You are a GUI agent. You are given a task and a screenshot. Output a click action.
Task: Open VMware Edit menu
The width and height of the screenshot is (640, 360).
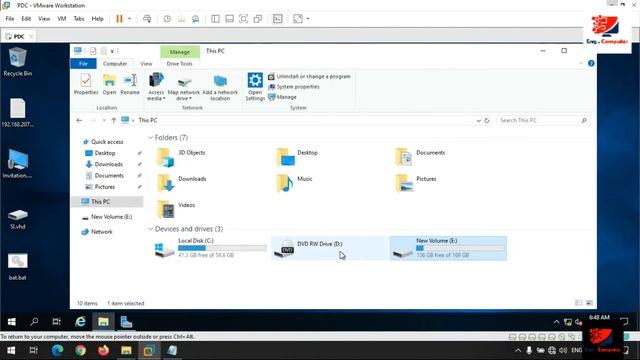[26, 19]
